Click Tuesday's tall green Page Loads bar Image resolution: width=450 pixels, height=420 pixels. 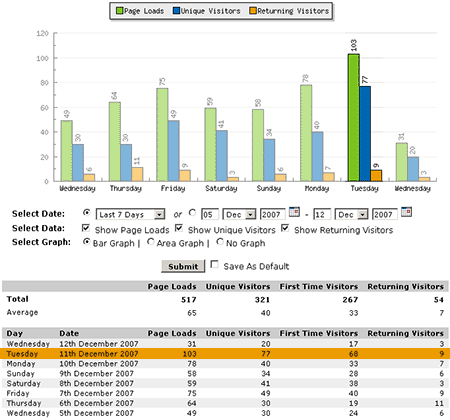(354, 118)
